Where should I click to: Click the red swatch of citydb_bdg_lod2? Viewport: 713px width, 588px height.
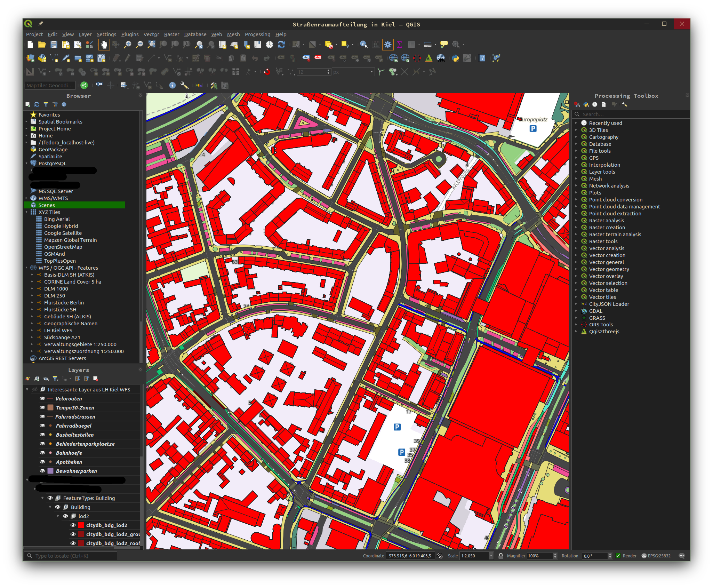81,525
